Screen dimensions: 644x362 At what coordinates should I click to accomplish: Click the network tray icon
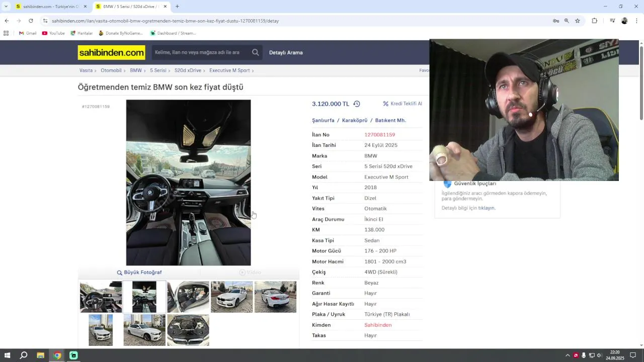(x=592, y=355)
